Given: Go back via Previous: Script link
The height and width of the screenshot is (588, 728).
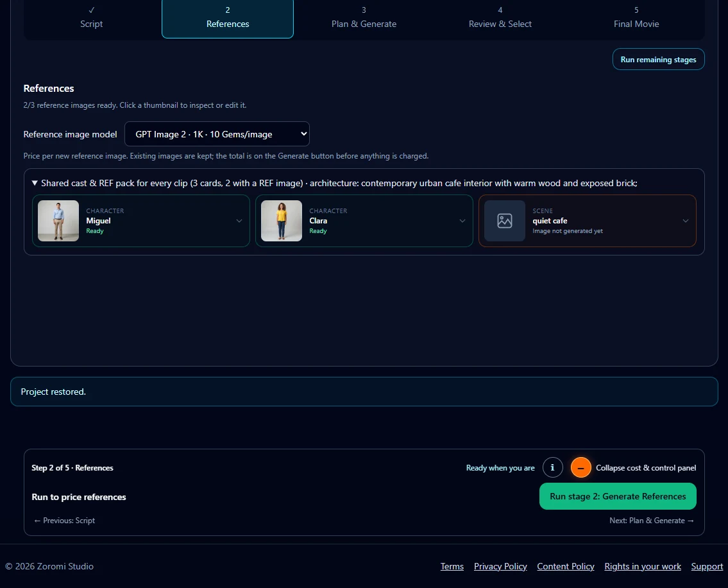Looking at the screenshot, I should [x=64, y=521].
